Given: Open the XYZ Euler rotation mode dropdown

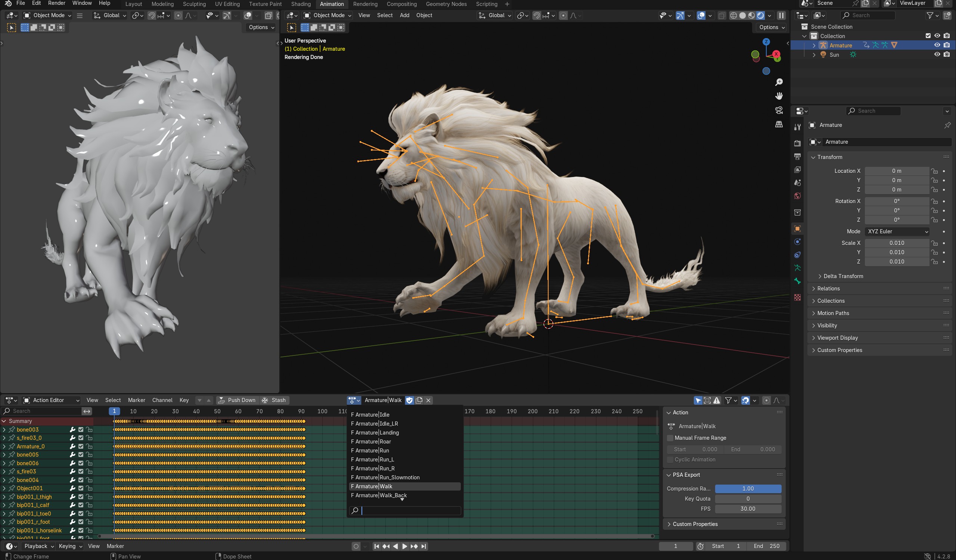Looking at the screenshot, I should tap(897, 231).
